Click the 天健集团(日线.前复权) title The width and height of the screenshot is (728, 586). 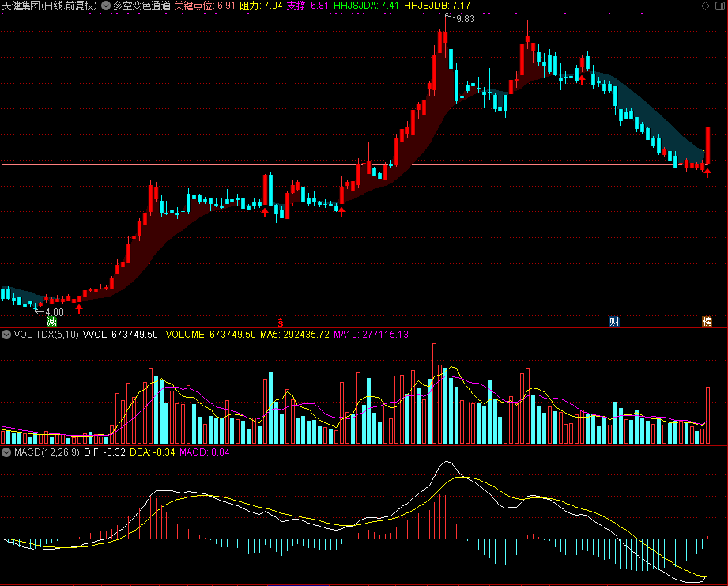pyautogui.click(x=50, y=6)
